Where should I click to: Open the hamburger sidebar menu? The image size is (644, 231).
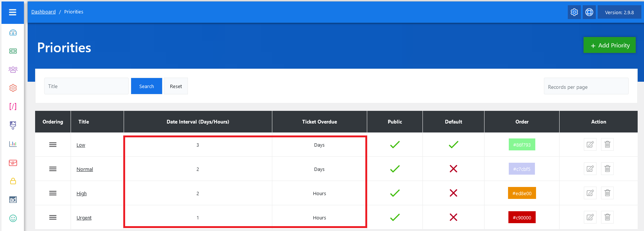pos(13,12)
